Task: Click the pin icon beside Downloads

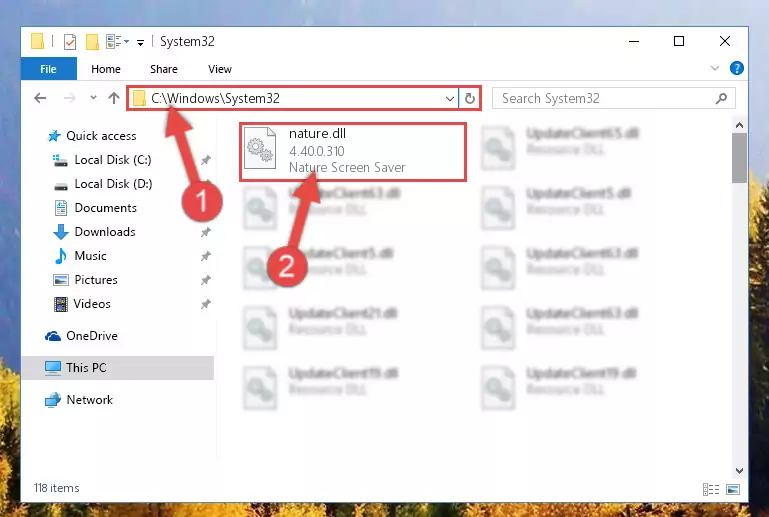Action: coord(205,232)
